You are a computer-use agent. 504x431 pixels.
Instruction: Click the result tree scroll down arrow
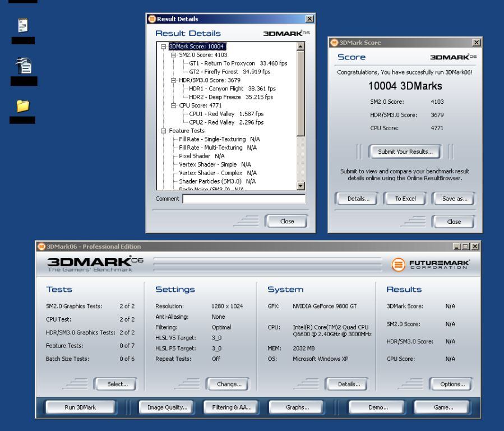300,186
